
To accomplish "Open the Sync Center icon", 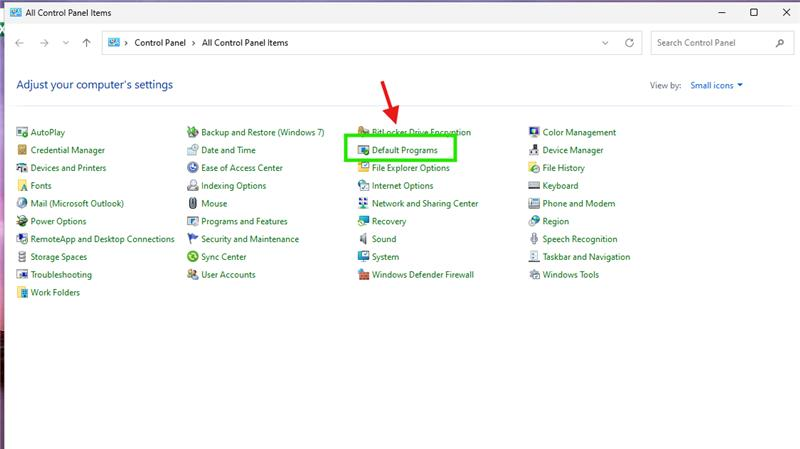I will (x=192, y=257).
